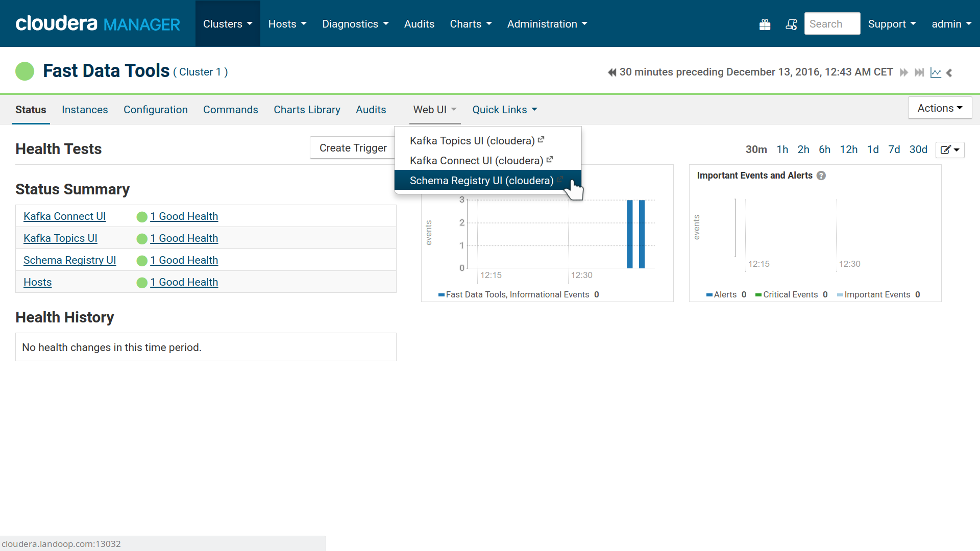This screenshot has height=551, width=980.
Task: Click 1 Good Health link for Kafka Connect UI
Action: pyautogui.click(x=184, y=216)
